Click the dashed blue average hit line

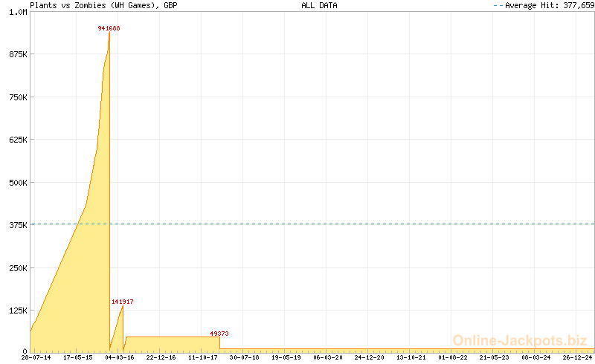(312, 224)
